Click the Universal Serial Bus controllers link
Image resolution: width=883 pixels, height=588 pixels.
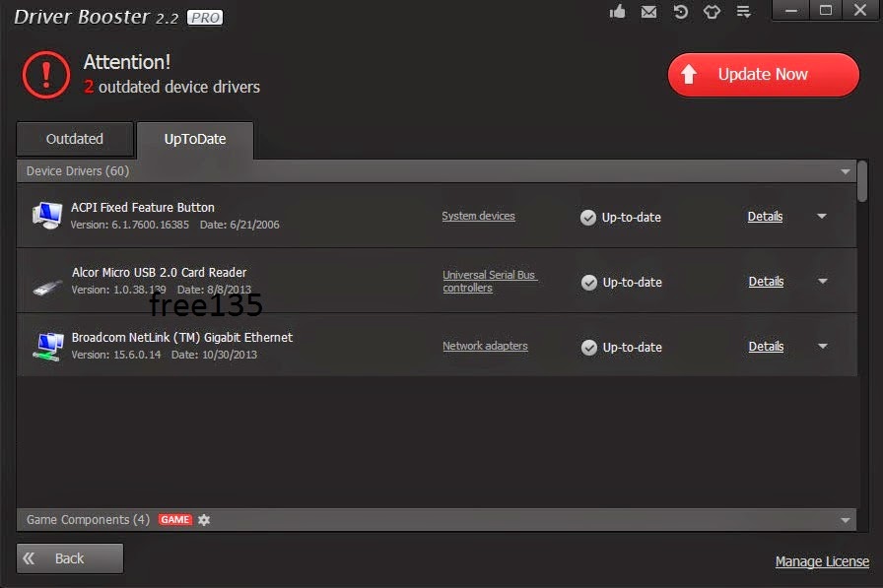point(490,282)
